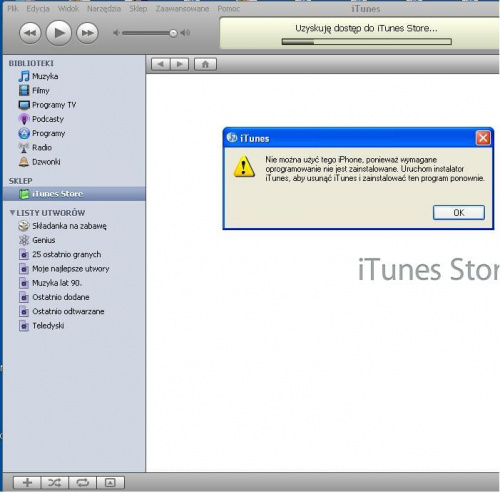Toggle repeat playback button

pos(82,482)
